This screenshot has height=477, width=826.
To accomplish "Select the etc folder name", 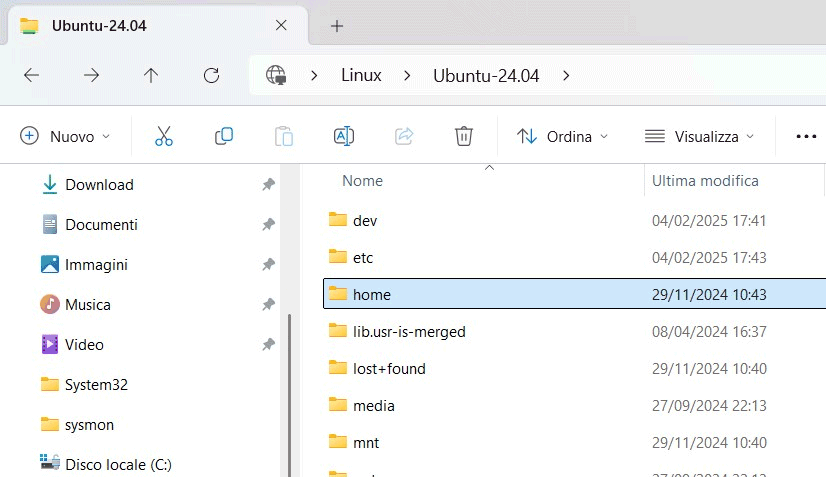I will [x=363, y=257].
